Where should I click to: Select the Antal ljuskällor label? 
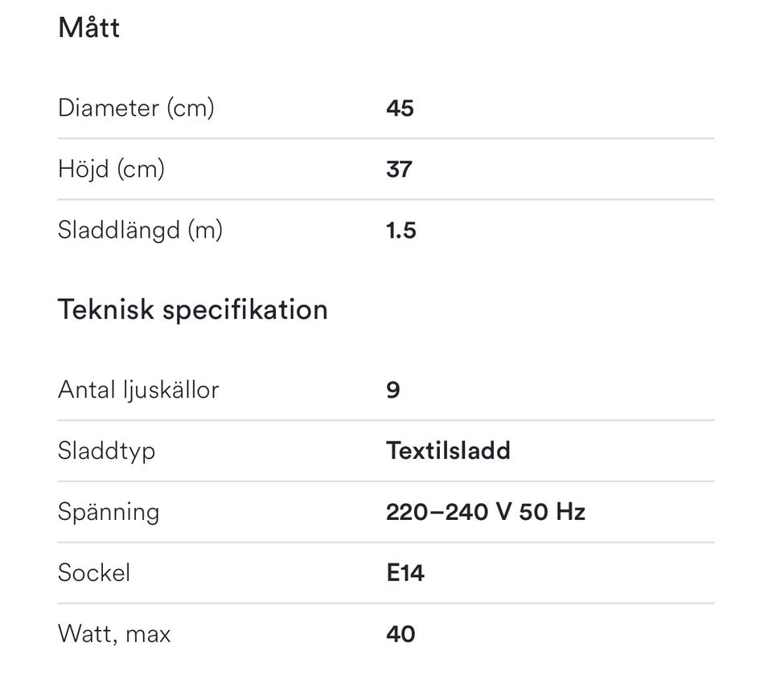[x=138, y=390]
